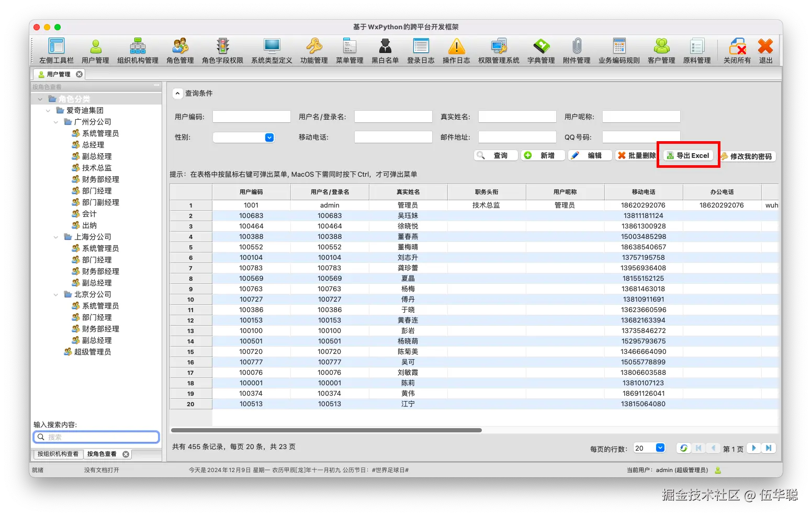Click the 移动电话 column header
The height and width of the screenshot is (516, 812).
pos(644,192)
